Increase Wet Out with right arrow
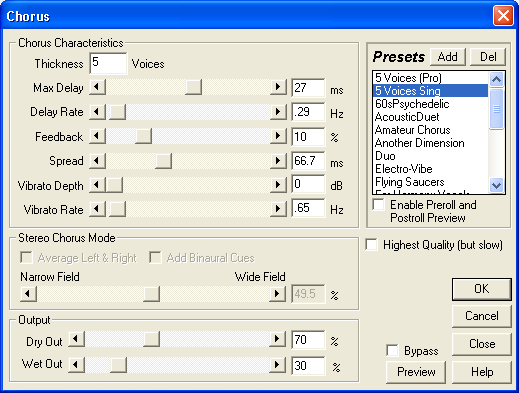 277,365
